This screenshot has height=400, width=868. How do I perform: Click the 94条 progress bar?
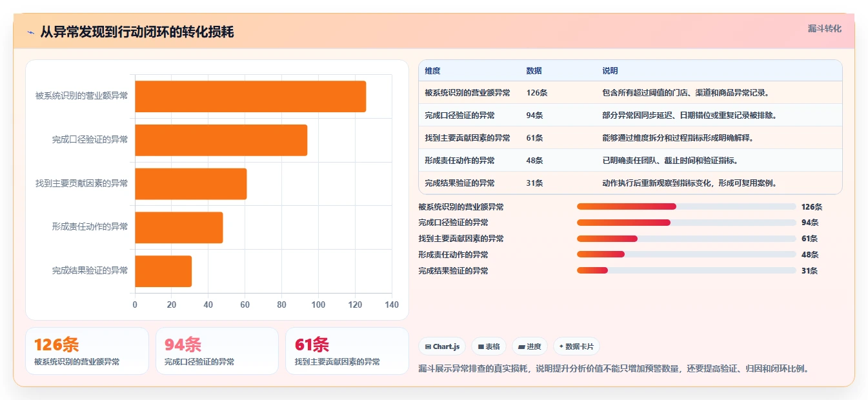coord(687,223)
